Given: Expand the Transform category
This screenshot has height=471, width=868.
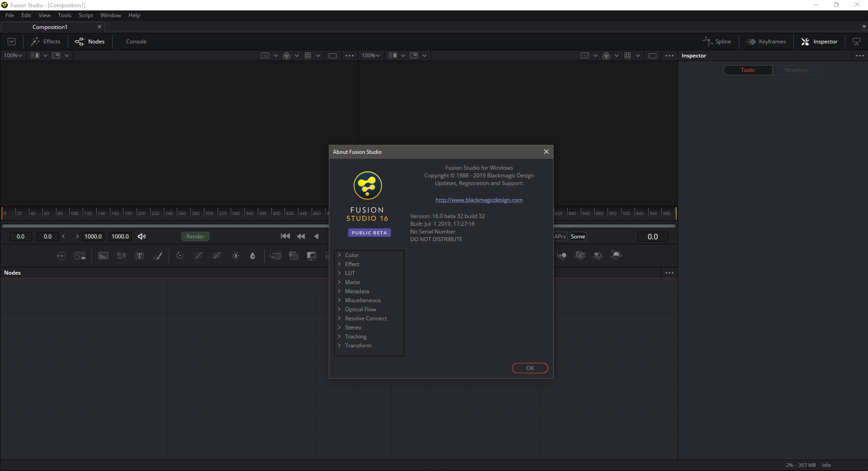Looking at the screenshot, I should tap(339, 346).
